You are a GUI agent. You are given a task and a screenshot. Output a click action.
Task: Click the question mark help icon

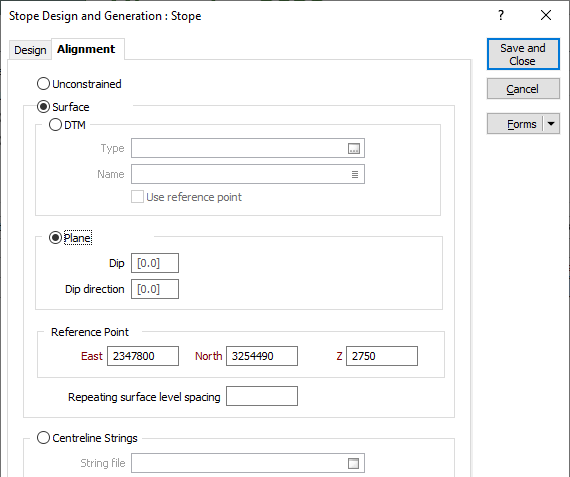point(501,15)
